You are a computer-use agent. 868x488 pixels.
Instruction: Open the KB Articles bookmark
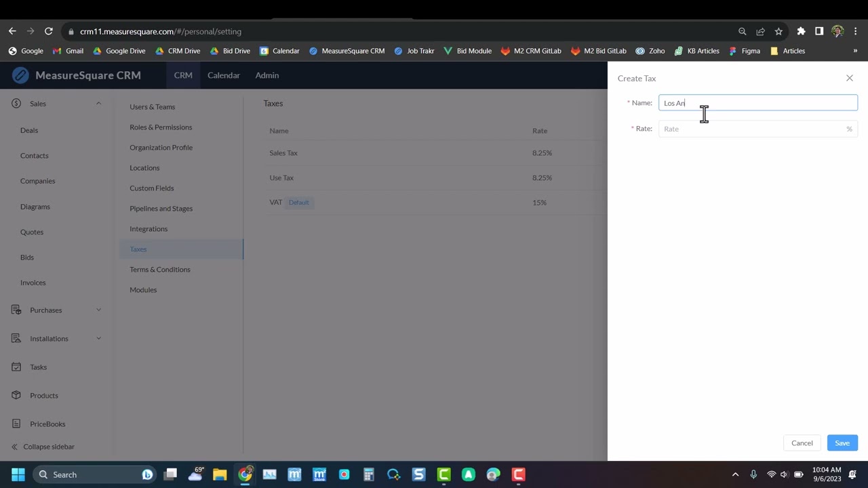coord(696,51)
